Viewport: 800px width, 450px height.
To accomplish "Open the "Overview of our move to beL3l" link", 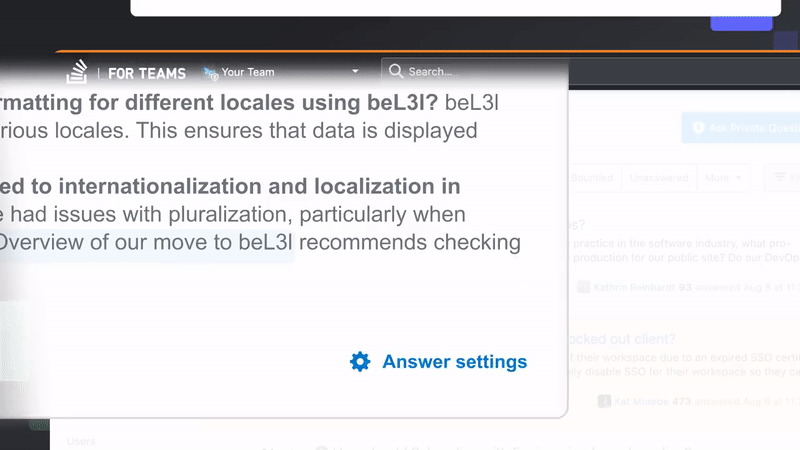I will tap(147, 243).
